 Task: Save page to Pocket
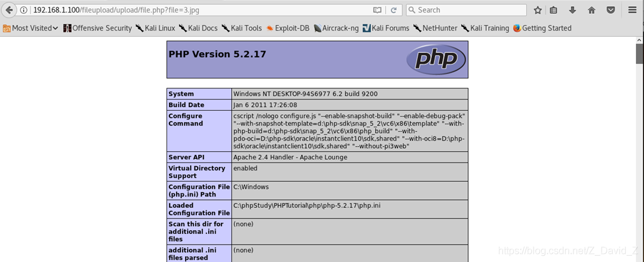pyautogui.click(x=611, y=10)
